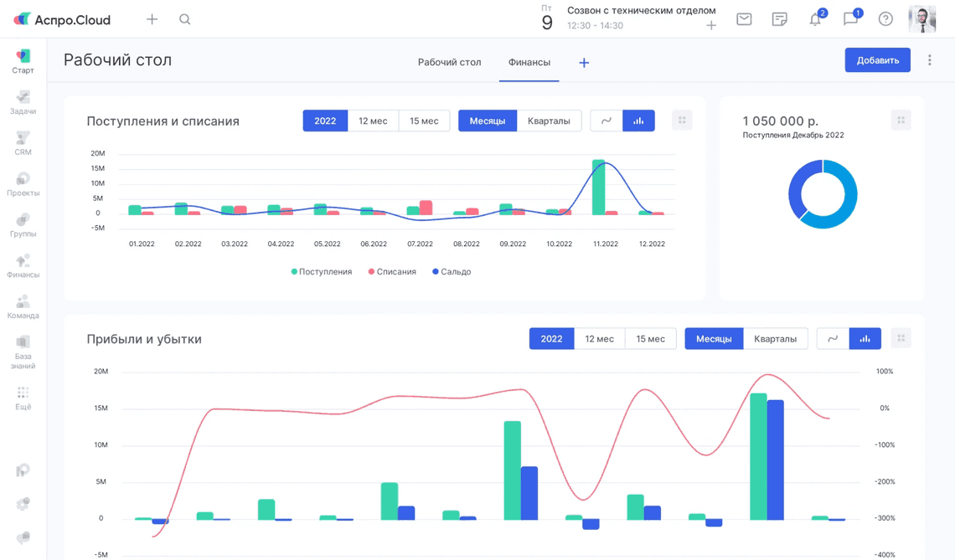Add a new dashboard tab with plus

coord(584,63)
